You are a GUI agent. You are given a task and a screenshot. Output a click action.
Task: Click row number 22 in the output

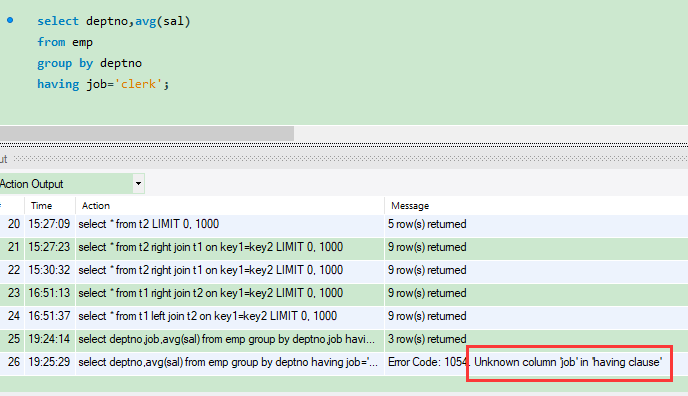[14, 270]
